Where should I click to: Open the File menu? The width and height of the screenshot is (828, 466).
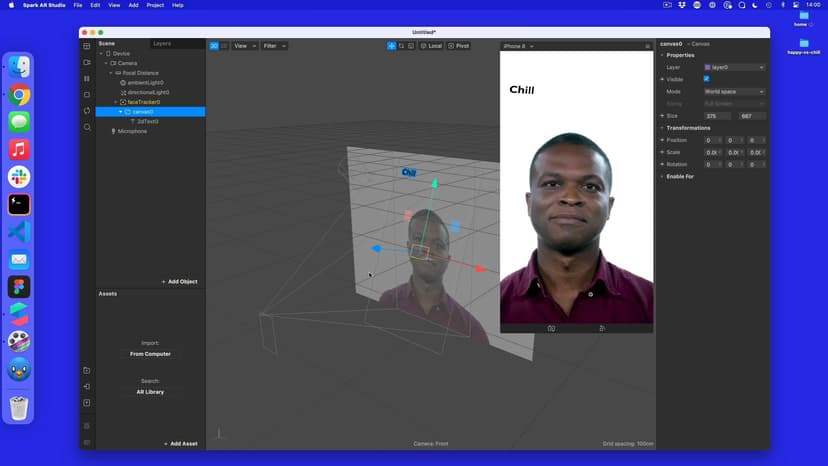78,5
